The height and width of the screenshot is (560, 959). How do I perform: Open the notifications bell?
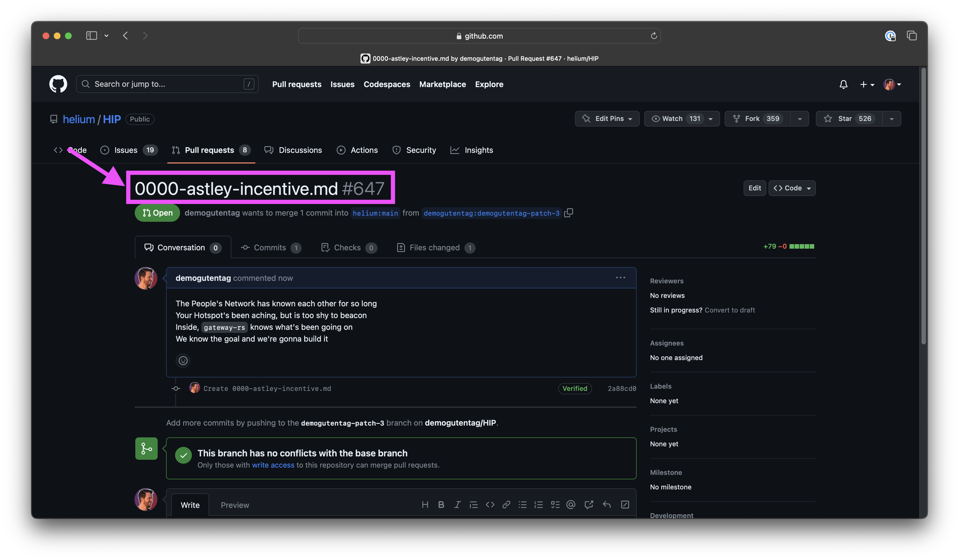[x=843, y=85]
